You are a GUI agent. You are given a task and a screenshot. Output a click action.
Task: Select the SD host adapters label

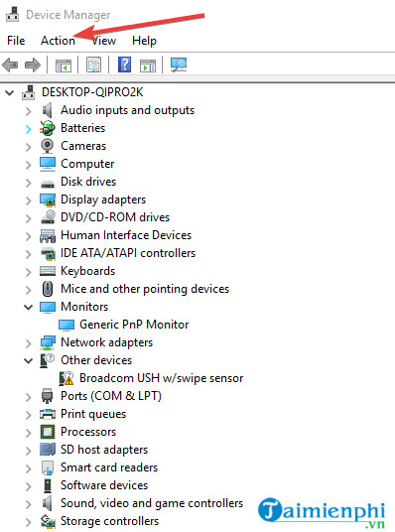(104, 450)
